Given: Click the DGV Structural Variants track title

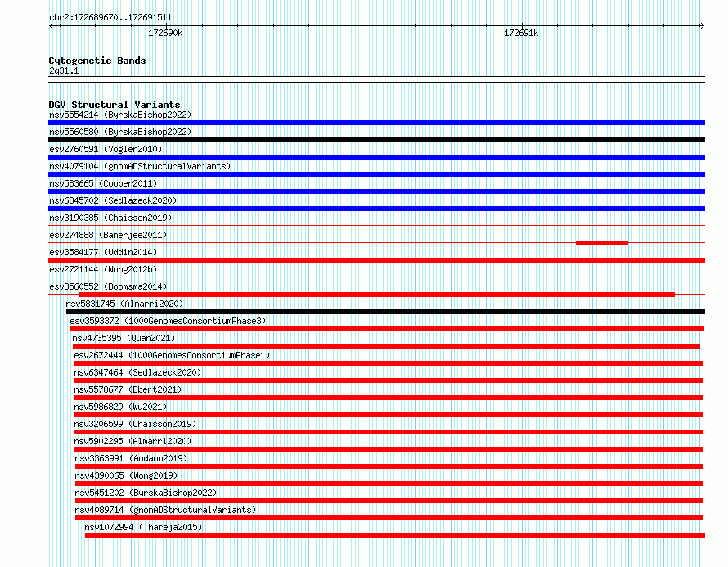Looking at the screenshot, I should point(115,105).
